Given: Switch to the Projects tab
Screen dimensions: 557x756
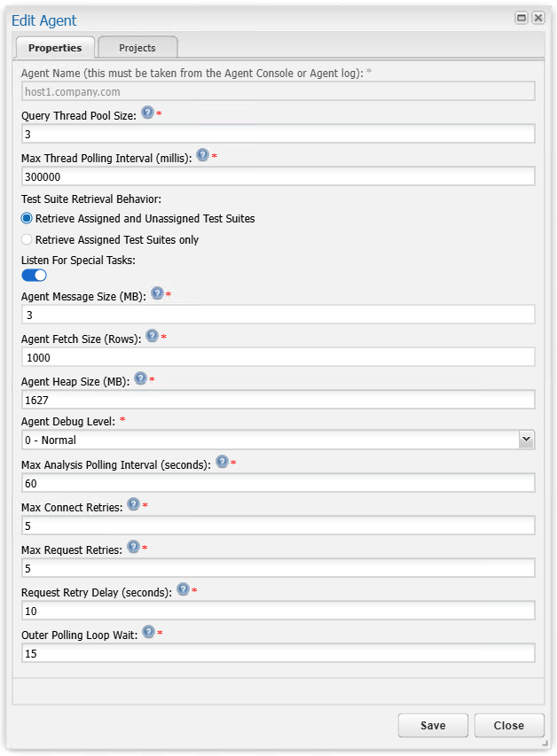Looking at the screenshot, I should 137,48.
